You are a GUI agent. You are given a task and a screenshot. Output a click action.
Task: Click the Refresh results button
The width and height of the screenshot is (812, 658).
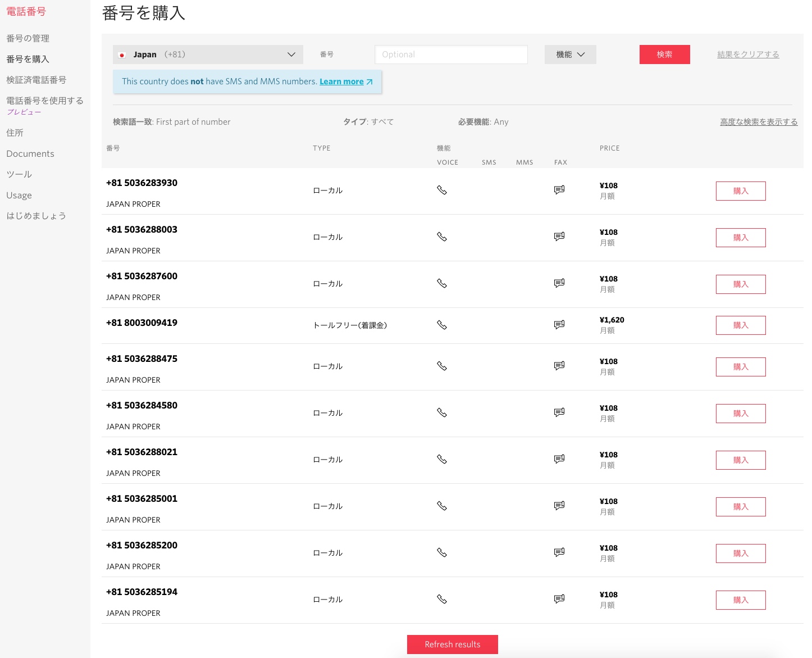pyautogui.click(x=453, y=645)
